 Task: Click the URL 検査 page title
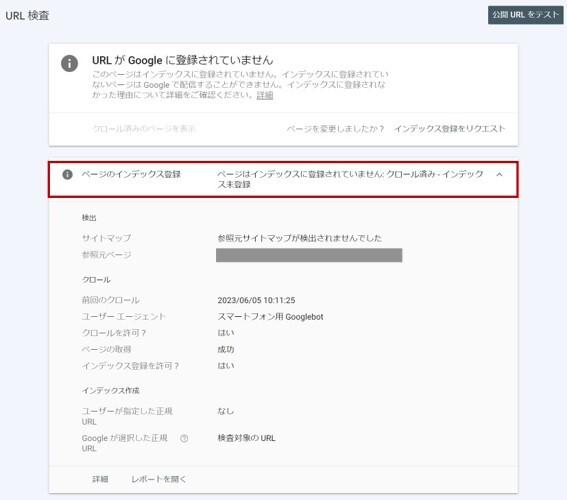click(27, 16)
